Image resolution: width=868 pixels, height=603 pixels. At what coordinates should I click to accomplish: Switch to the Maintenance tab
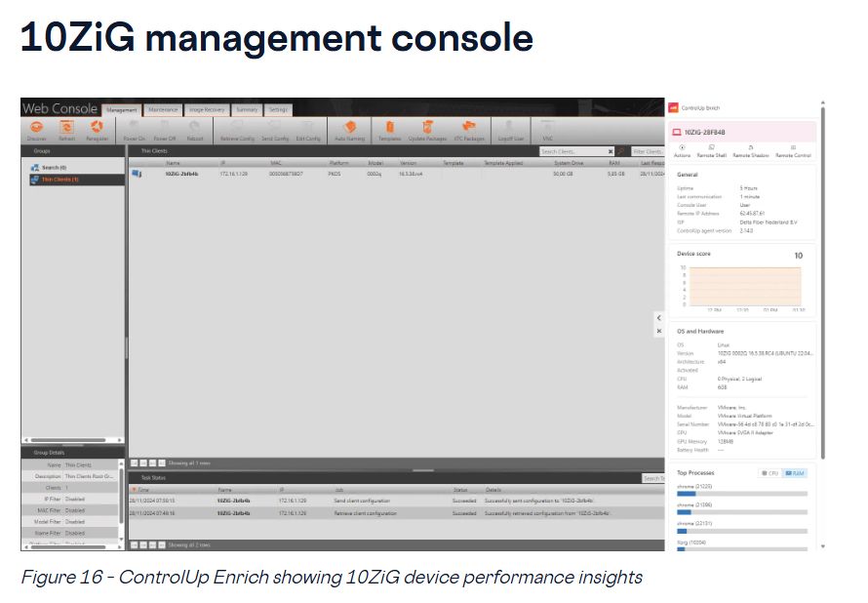[x=163, y=109]
